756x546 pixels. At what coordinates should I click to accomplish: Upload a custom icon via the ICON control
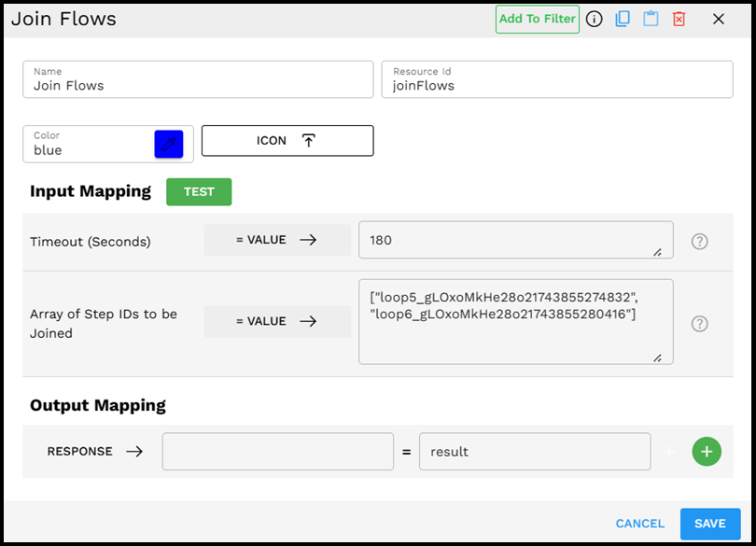pos(287,140)
